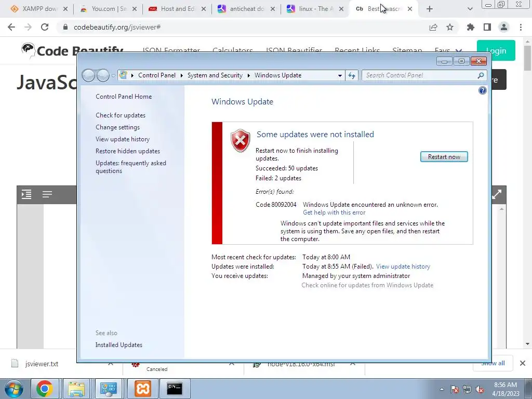The image size is (532, 399).
Task: Open a new Chrome tab with plus
Action: tap(430, 9)
